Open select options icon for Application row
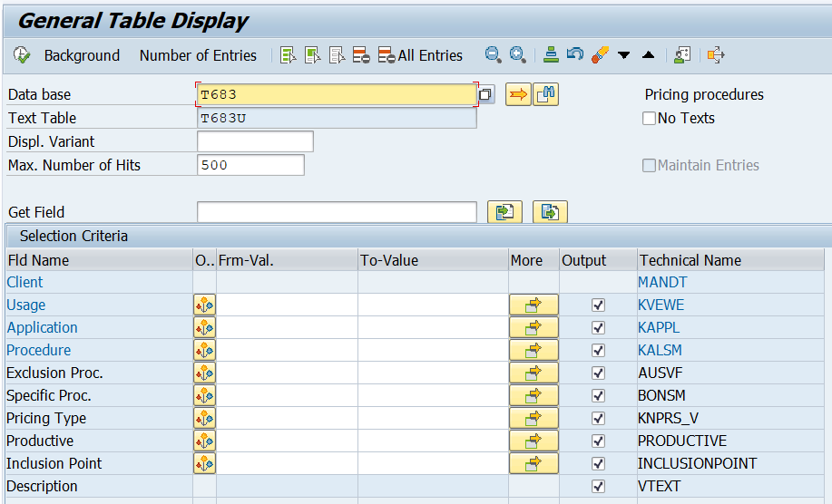 (204, 328)
